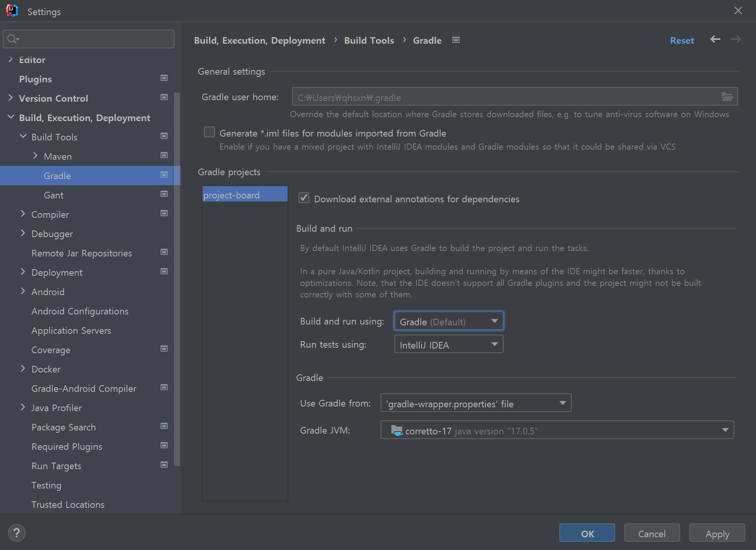The height and width of the screenshot is (550, 756).
Task: Click the project-level settings icon beside Gradle breadcrumb
Action: point(456,40)
